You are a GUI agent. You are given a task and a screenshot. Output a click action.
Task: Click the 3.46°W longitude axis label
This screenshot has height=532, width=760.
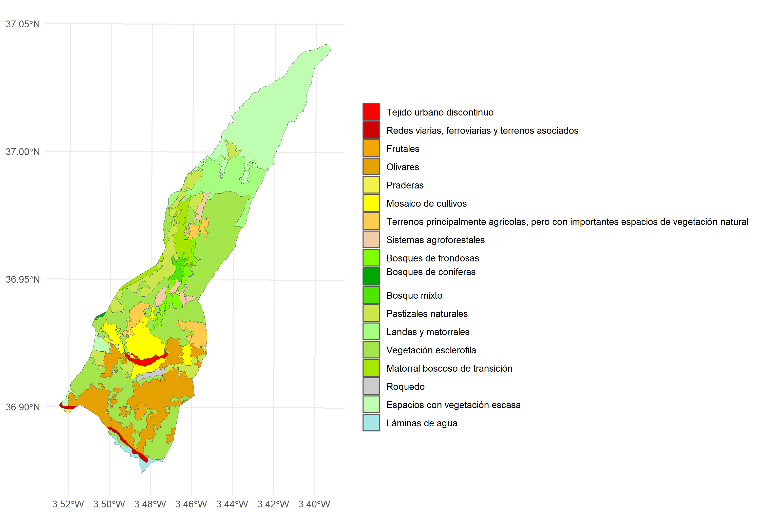point(191,504)
